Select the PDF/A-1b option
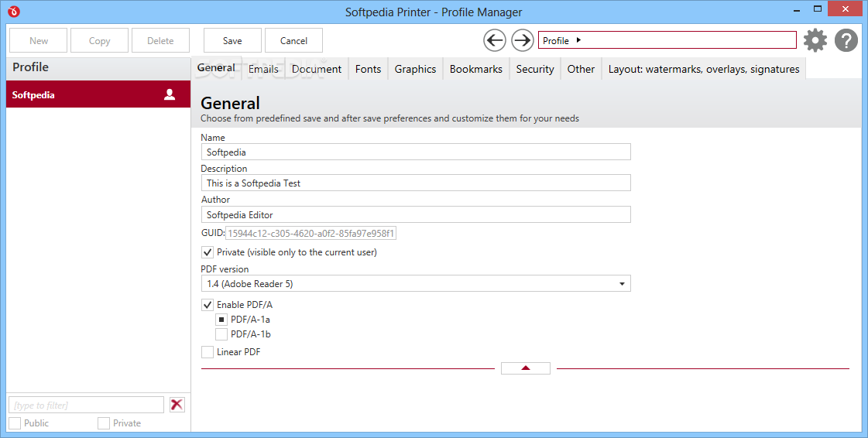The image size is (868, 438). [x=221, y=334]
